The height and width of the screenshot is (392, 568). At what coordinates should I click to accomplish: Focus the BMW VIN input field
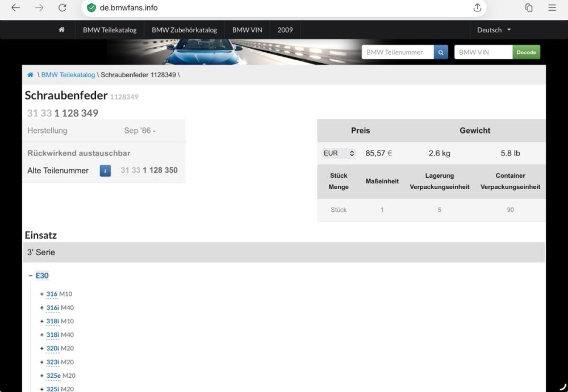[x=483, y=52]
